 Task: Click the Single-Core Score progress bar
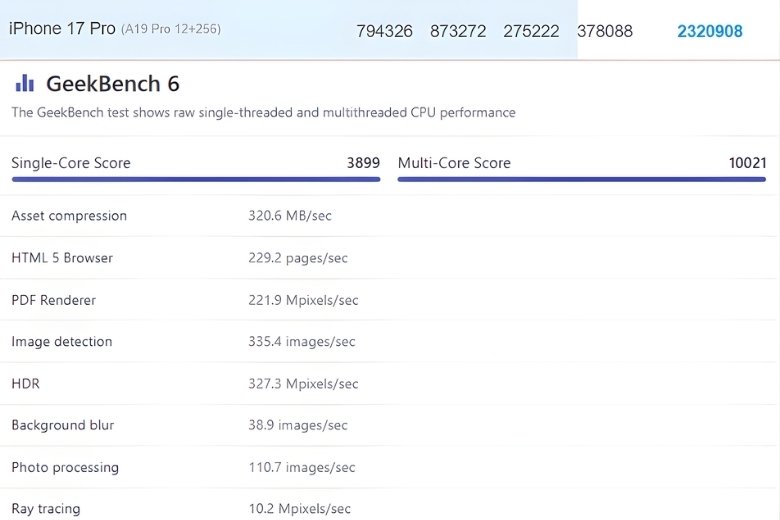[x=196, y=179]
